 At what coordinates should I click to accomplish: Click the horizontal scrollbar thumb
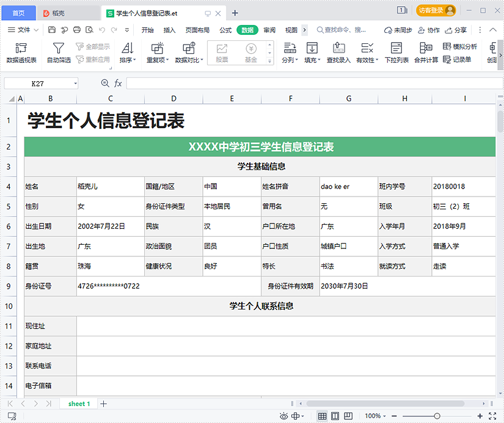385,403
